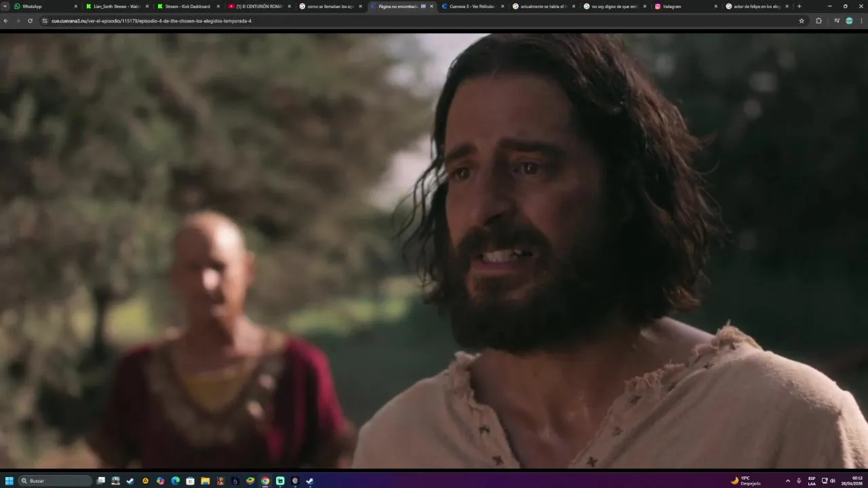The image size is (868, 488).
Task: Bookmark this page with star icon
Action: tap(802, 21)
